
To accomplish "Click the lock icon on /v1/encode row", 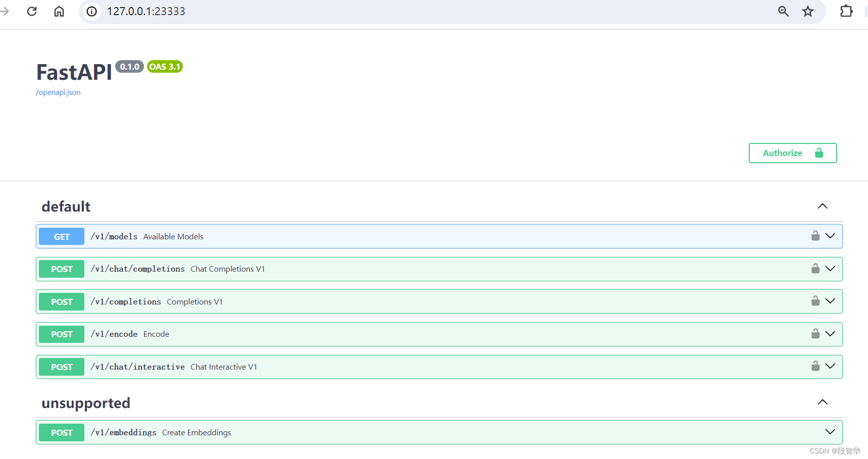I will [815, 333].
